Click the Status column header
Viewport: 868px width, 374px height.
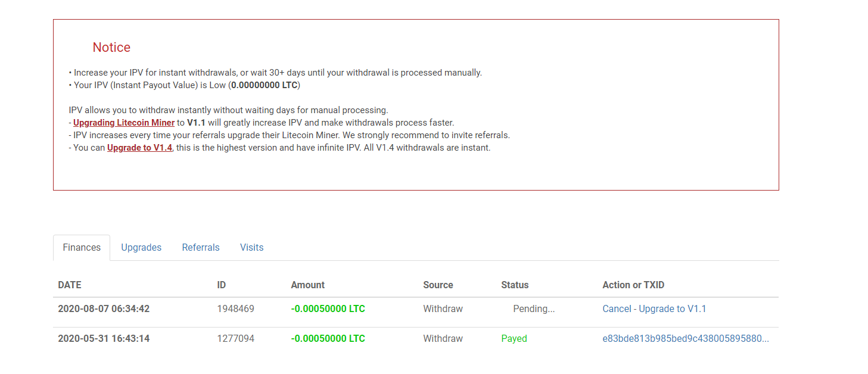pyautogui.click(x=515, y=285)
